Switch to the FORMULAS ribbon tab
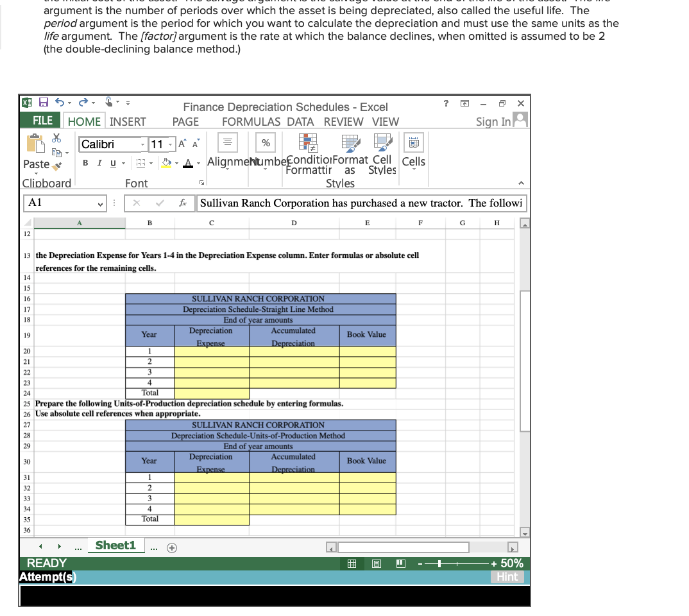 pos(251,121)
